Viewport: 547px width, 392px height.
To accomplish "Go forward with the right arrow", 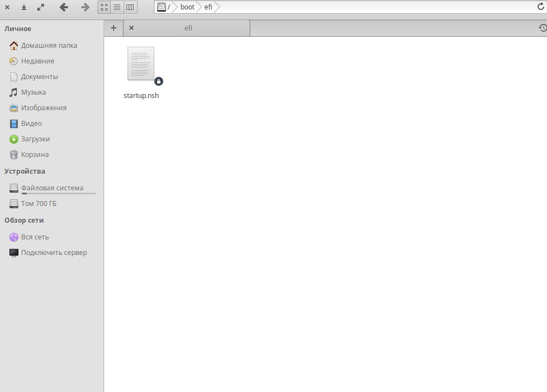I will click(x=85, y=7).
